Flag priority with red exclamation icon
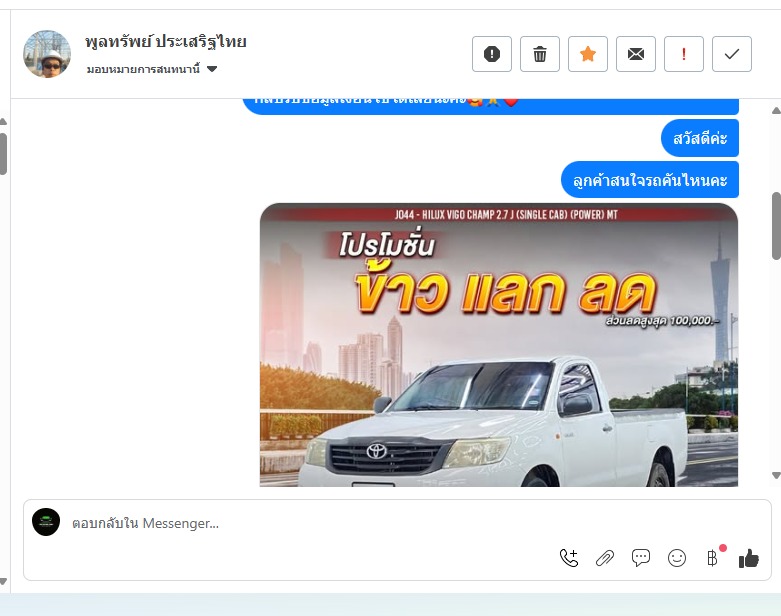 coord(684,54)
